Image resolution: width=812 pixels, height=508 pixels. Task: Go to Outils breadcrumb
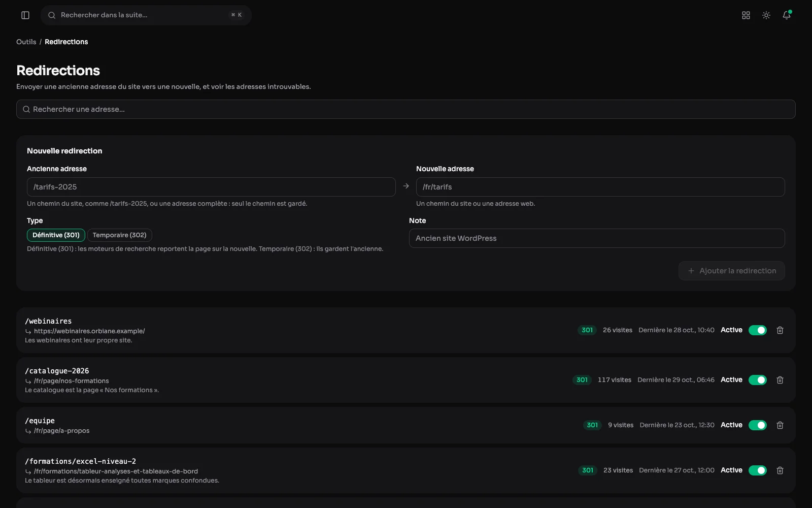26,42
